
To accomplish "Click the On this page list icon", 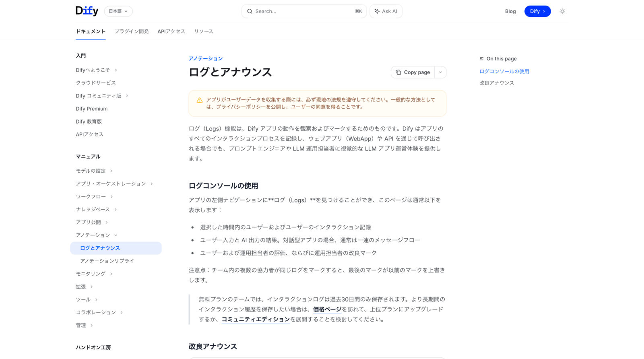I will [x=481, y=59].
